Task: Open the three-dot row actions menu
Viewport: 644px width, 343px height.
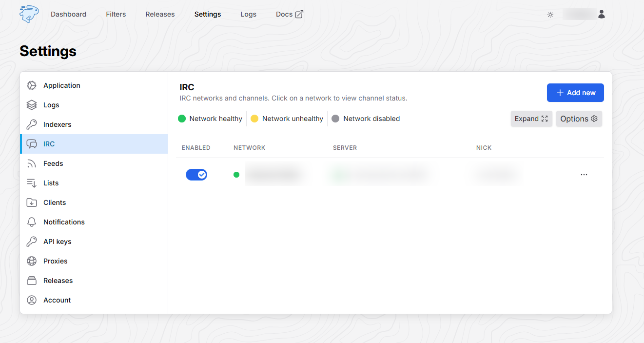Action: point(584,175)
